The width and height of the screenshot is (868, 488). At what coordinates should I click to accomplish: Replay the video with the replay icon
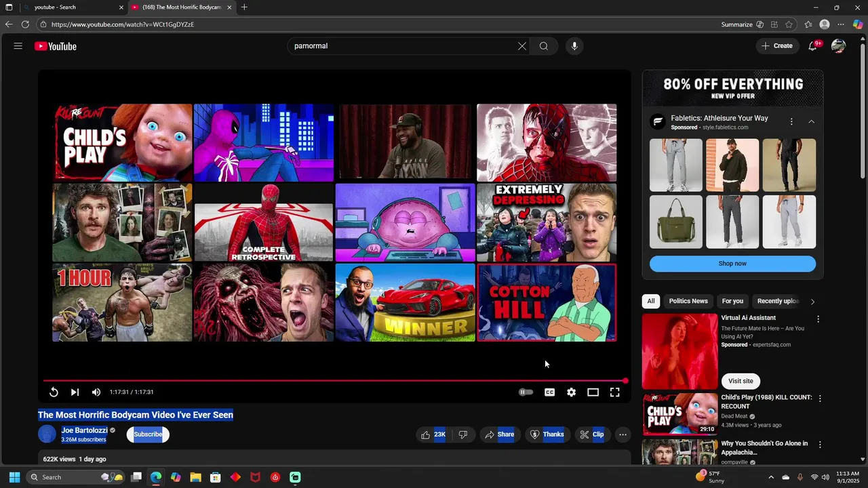(x=54, y=392)
